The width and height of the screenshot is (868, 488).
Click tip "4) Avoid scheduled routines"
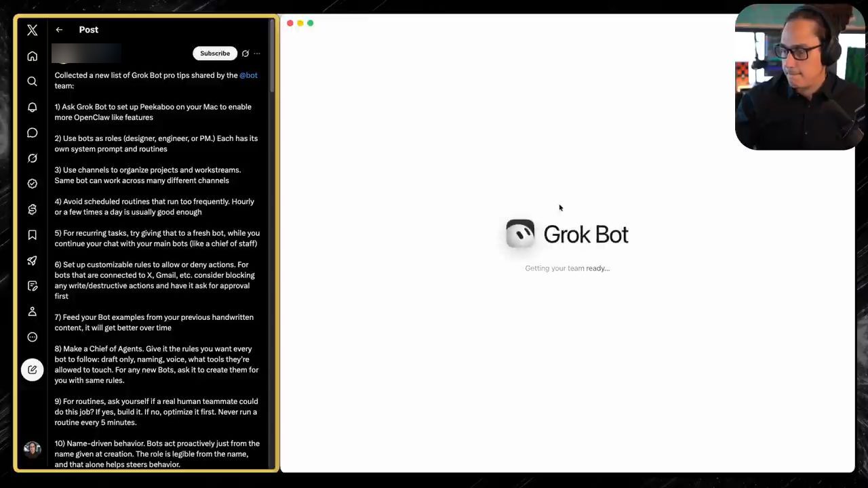click(x=155, y=207)
